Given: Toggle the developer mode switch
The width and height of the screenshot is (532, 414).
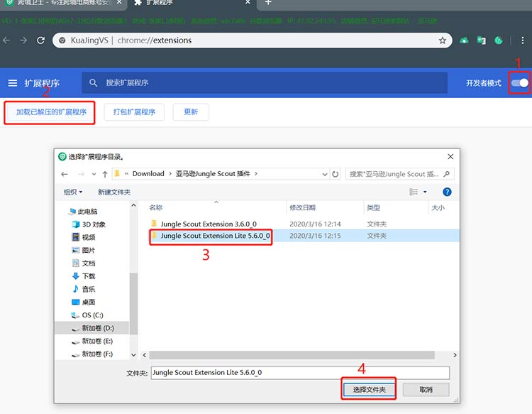Looking at the screenshot, I should pyautogui.click(x=520, y=83).
